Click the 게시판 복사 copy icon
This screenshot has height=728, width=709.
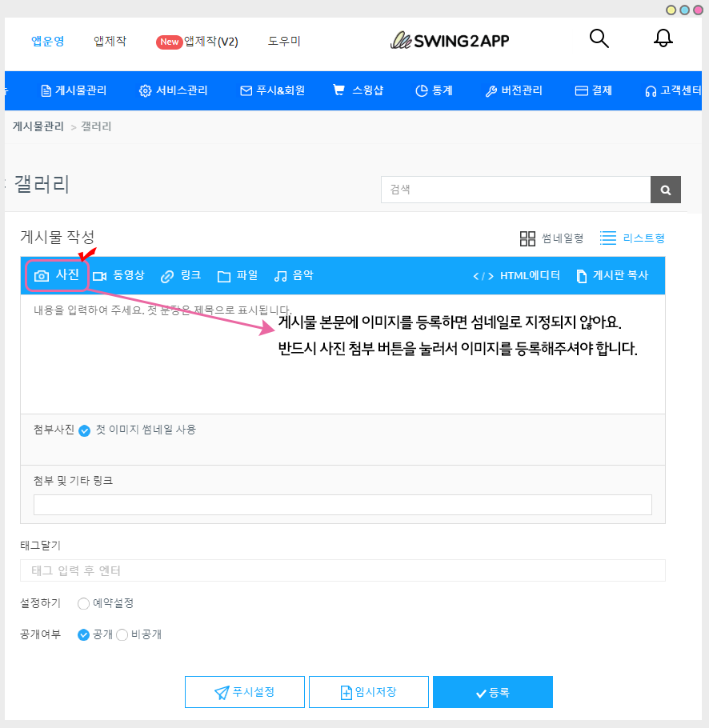612,275
